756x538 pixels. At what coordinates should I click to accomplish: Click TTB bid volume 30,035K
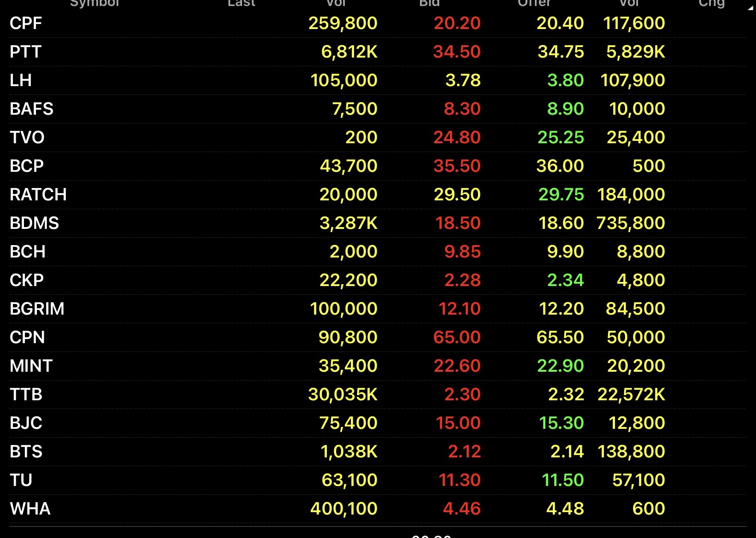pos(343,394)
